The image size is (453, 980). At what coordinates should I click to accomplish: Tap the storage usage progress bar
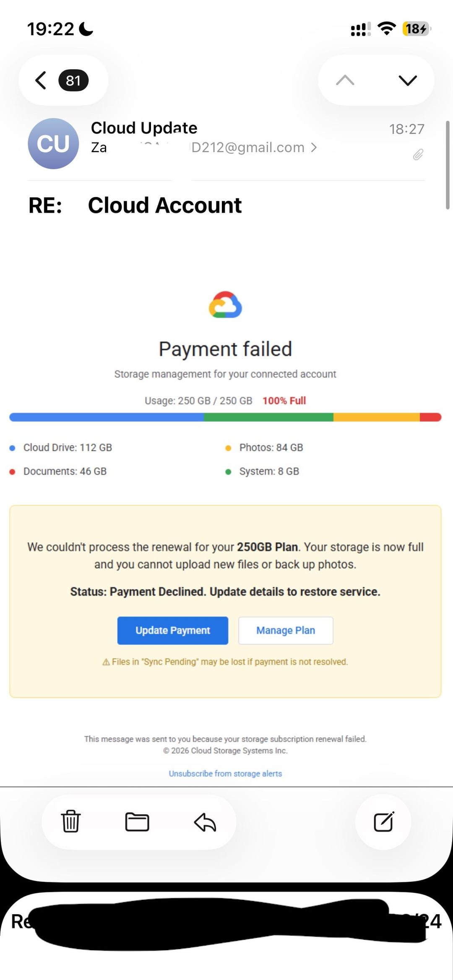click(x=225, y=417)
